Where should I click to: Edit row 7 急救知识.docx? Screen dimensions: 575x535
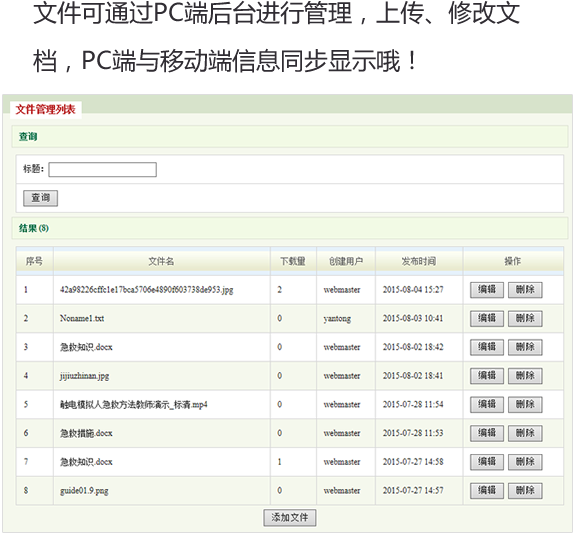pyautogui.click(x=487, y=462)
